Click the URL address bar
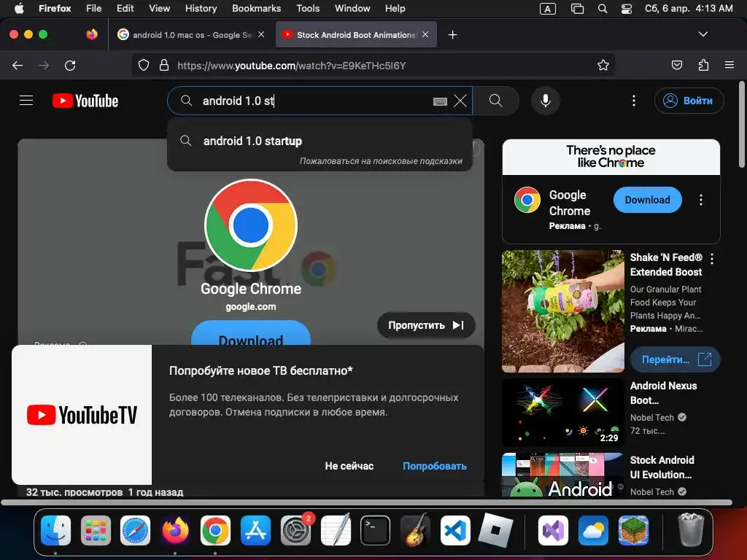 (x=373, y=65)
